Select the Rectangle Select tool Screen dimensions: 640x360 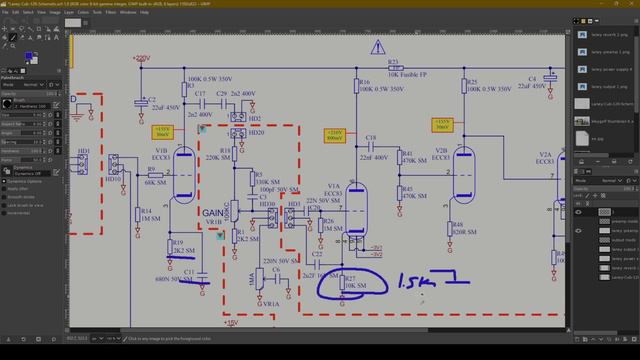13,29
